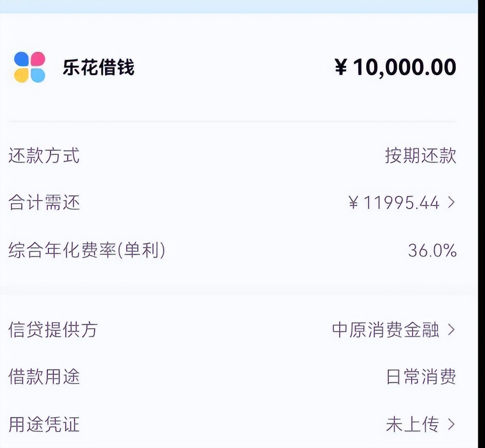Screen dimensions: 485x448
Task: Click the blue petal of the 乐花借钱 logo
Action: point(22,59)
